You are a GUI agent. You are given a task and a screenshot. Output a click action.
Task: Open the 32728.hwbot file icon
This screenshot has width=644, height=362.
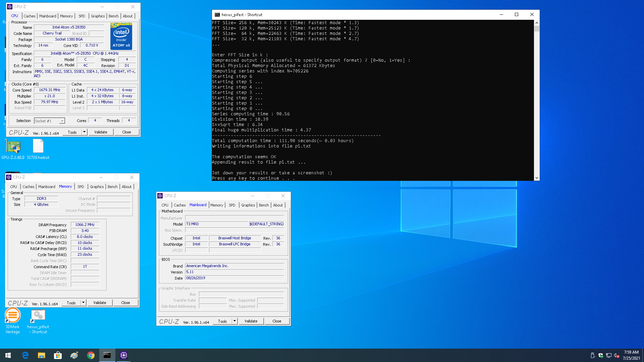click(38, 149)
